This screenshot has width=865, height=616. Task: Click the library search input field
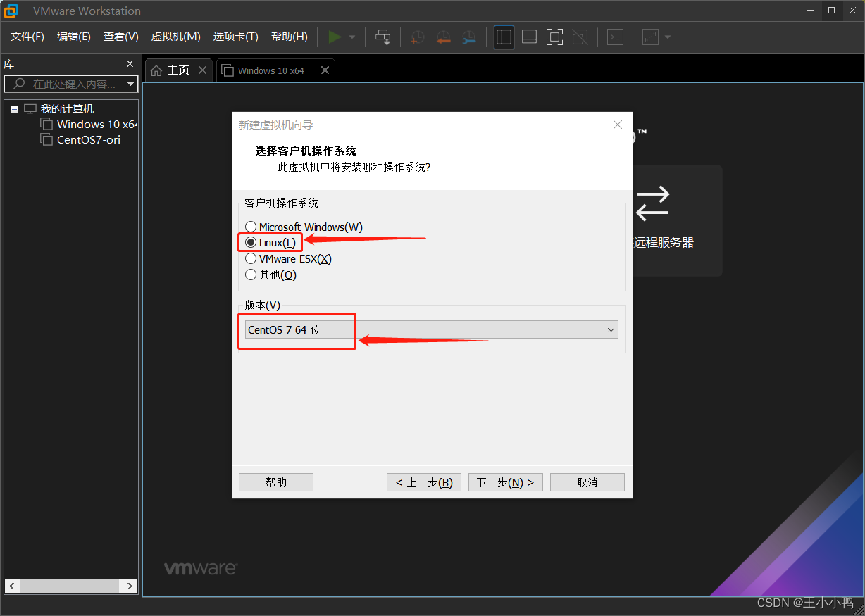[70, 84]
